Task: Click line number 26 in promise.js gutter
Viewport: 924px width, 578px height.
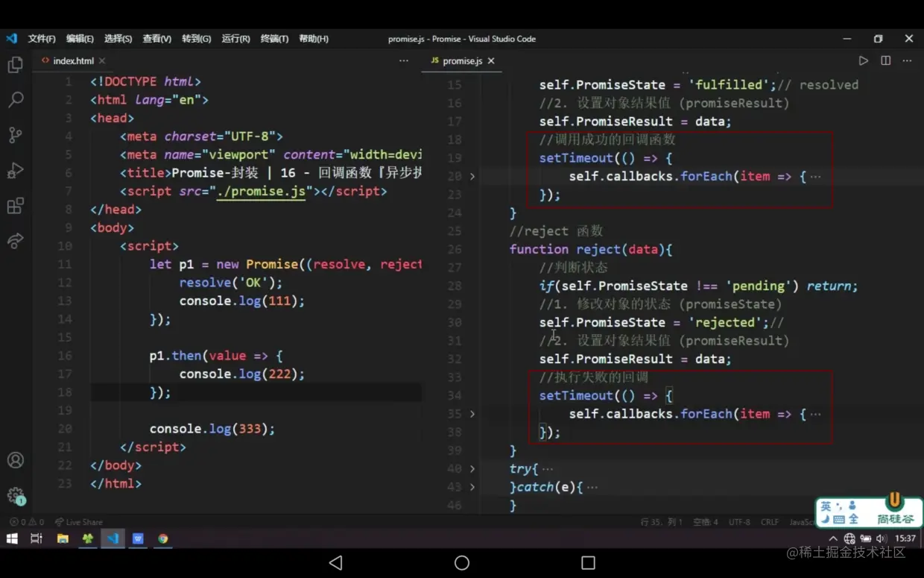Action: tap(455, 250)
